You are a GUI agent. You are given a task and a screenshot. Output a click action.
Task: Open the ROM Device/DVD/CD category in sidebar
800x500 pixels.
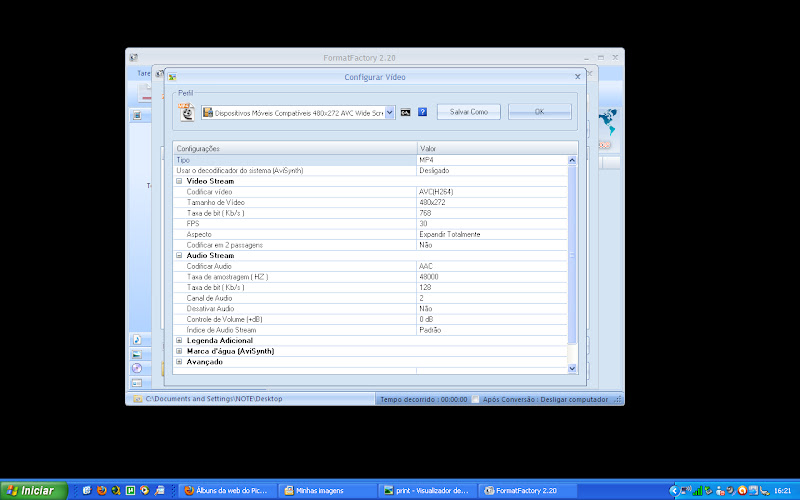tap(137, 368)
